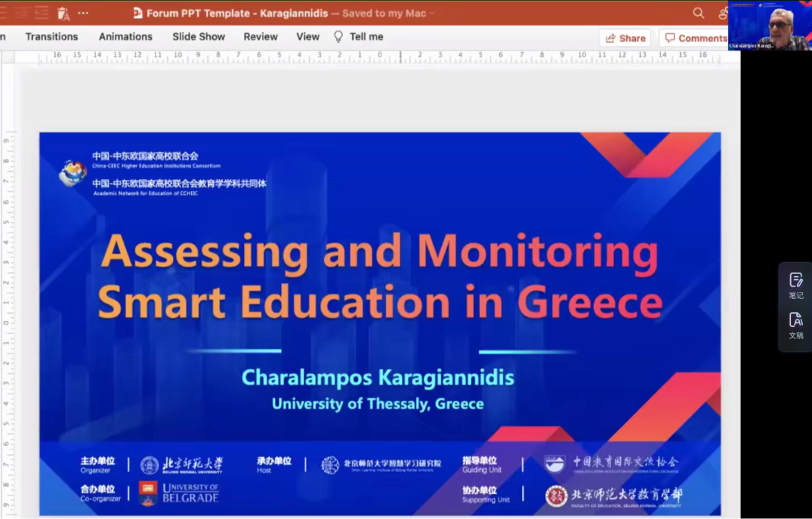
Task: Expand the Saved to my Mac dropdown
Action: 432,14
